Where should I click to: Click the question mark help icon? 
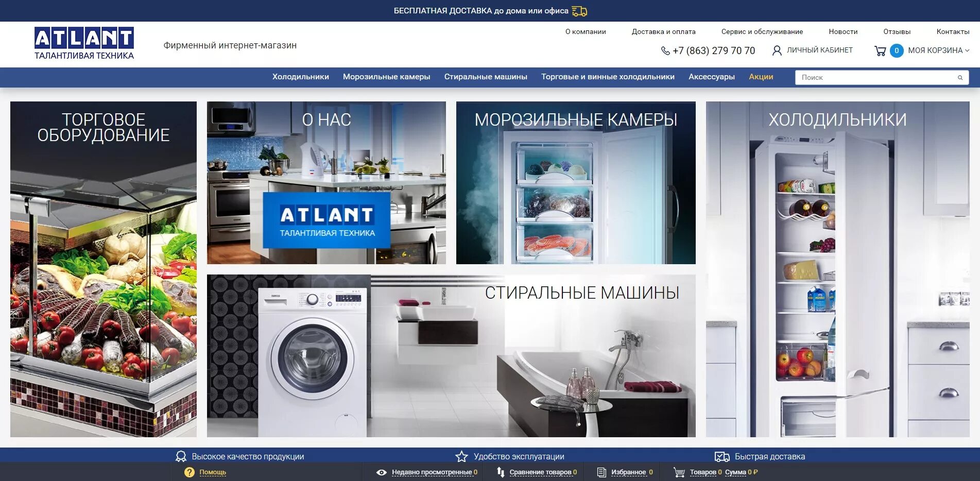coord(190,472)
